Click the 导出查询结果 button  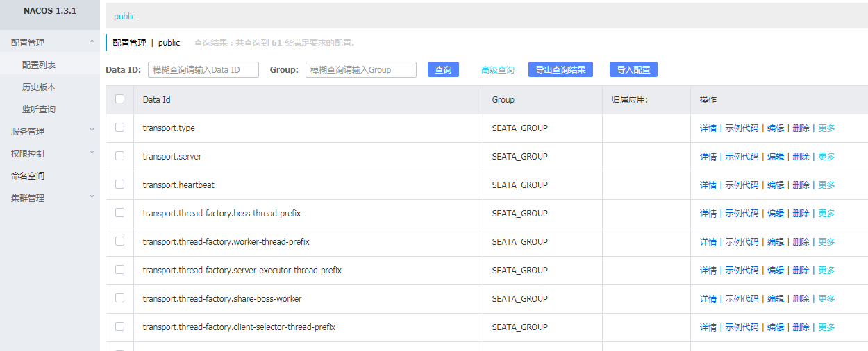click(x=560, y=69)
